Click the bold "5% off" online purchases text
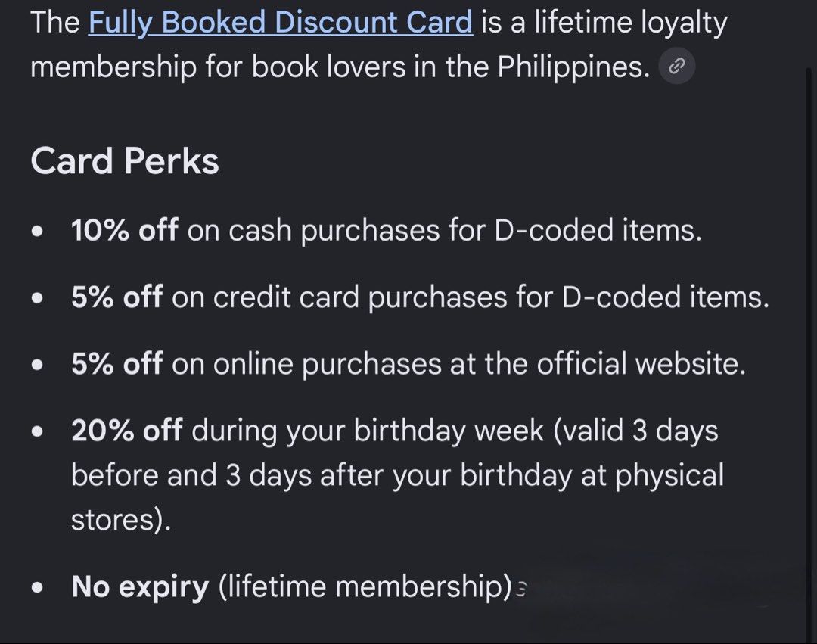The height and width of the screenshot is (644, 817). click(117, 363)
